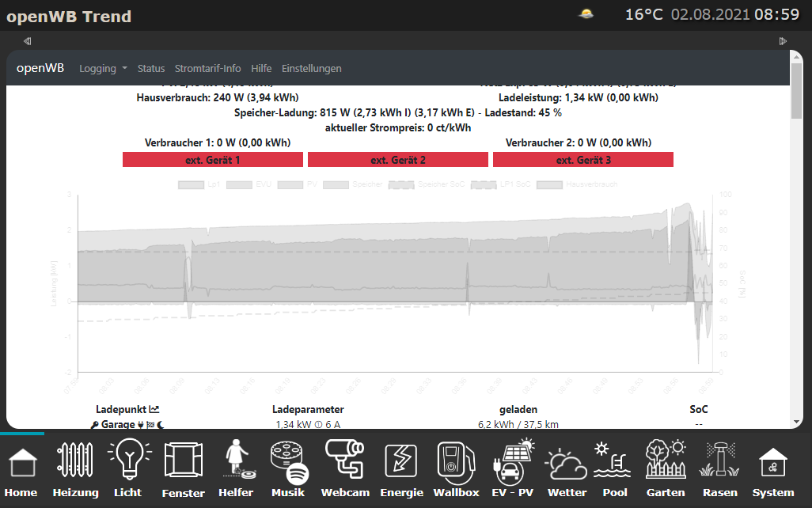Screen dimensions: 812x508
Task: Open the Stromtarif-Info menu item
Action: click(207, 69)
